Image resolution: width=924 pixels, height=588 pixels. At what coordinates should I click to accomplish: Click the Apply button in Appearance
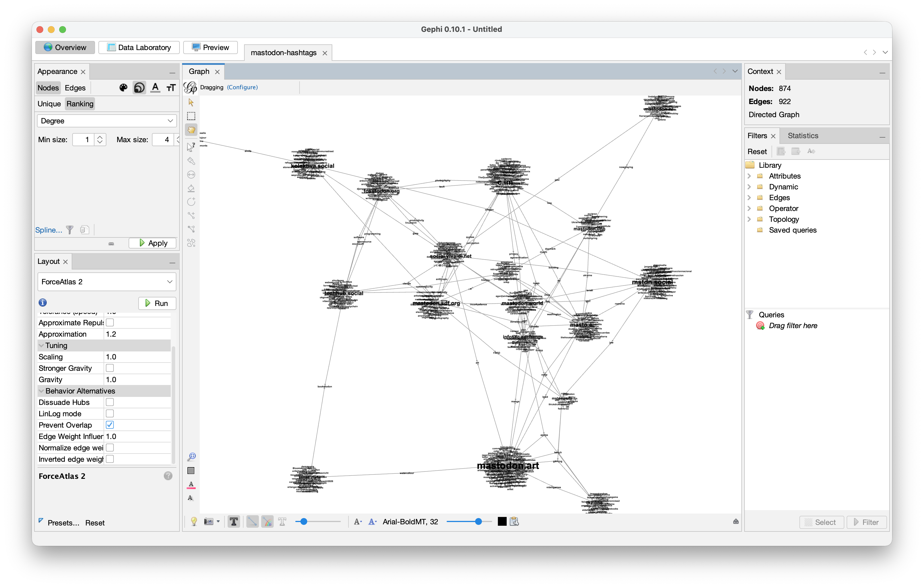(x=153, y=243)
